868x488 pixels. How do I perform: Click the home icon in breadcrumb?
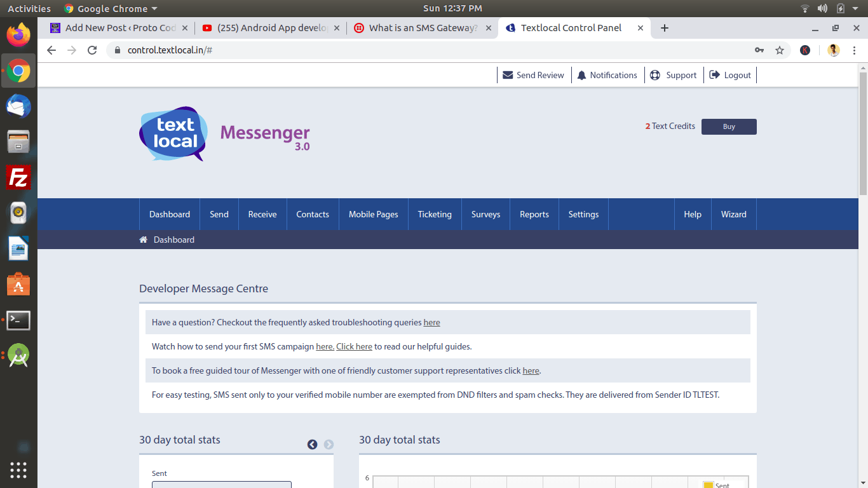click(144, 240)
